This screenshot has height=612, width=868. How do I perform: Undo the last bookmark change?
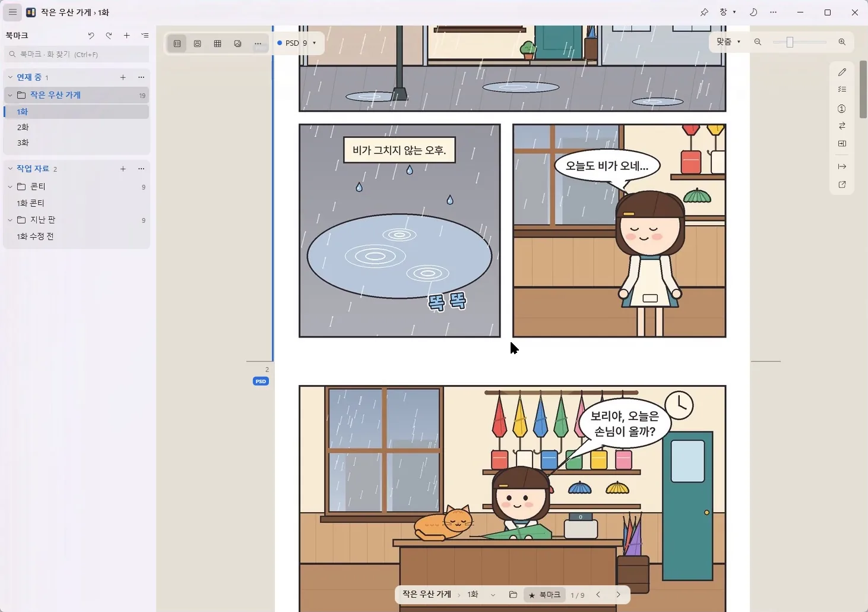click(x=91, y=36)
